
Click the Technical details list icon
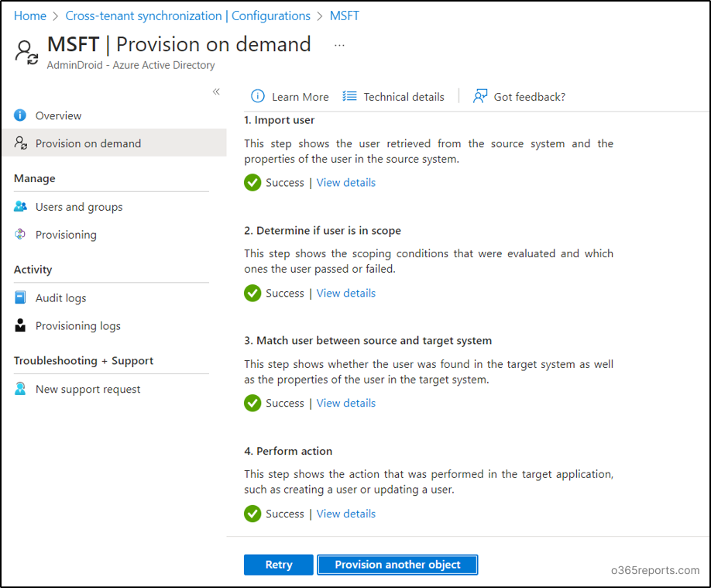(x=348, y=96)
